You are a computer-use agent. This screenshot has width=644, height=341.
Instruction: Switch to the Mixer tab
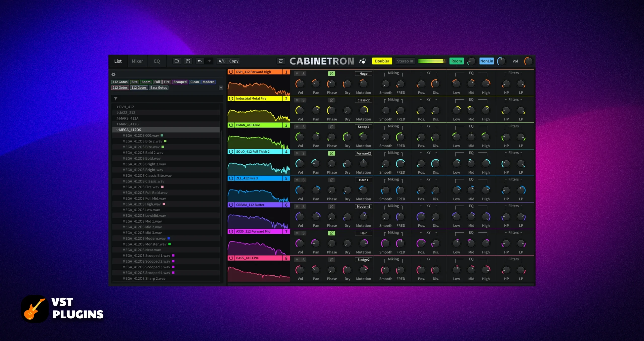pyautogui.click(x=137, y=61)
